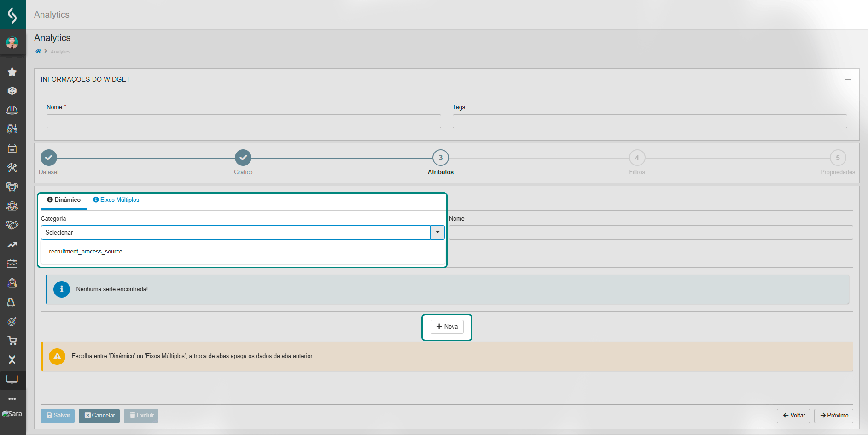The image size is (868, 435).
Task: Click the green app logo in sidebar
Action: tap(12, 15)
